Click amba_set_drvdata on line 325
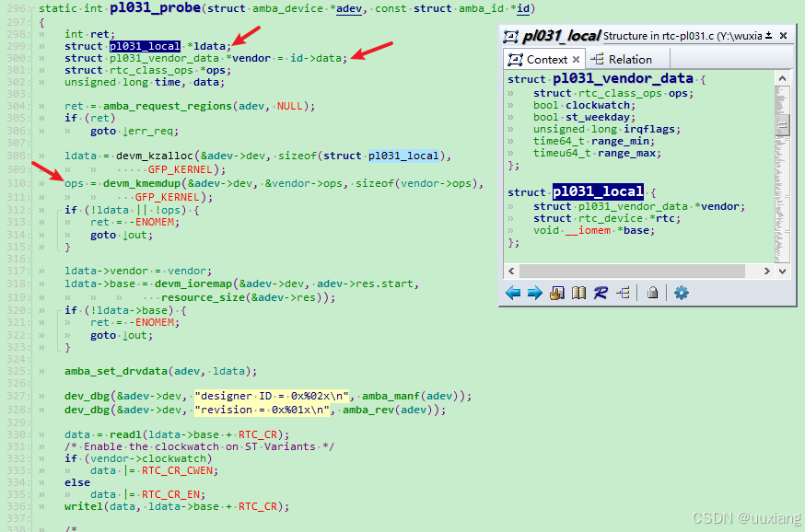805x532 pixels. click(116, 371)
